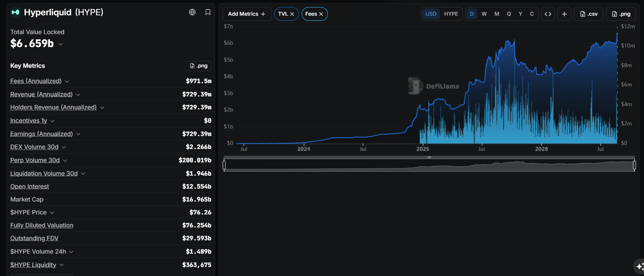Download chart data as .csv
Viewport: 644px width, 276px height.
pyautogui.click(x=589, y=14)
